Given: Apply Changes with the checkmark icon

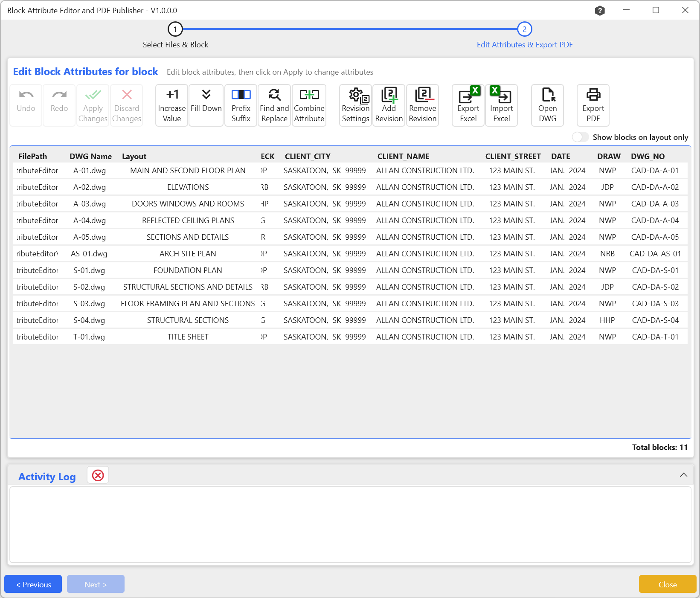Looking at the screenshot, I should tap(93, 105).
